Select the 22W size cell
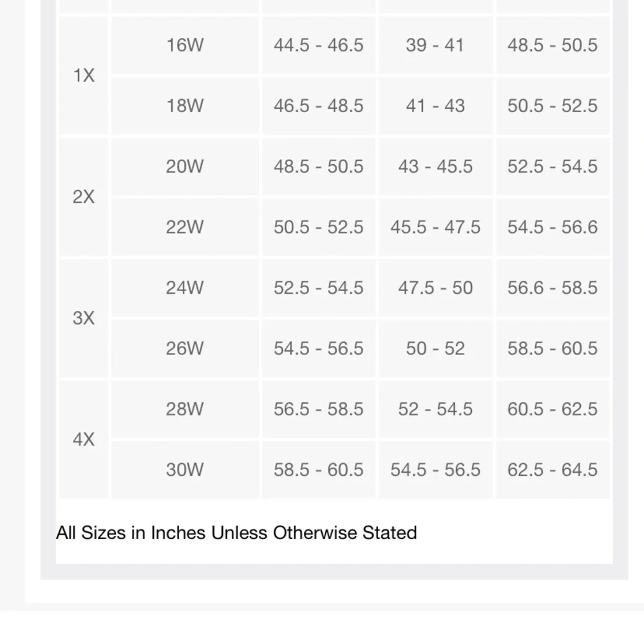 click(185, 227)
